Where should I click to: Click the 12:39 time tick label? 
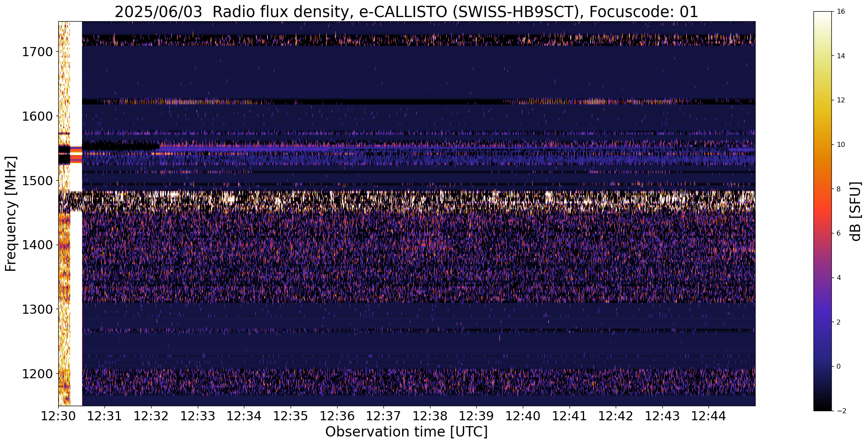click(x=476, y=416)
